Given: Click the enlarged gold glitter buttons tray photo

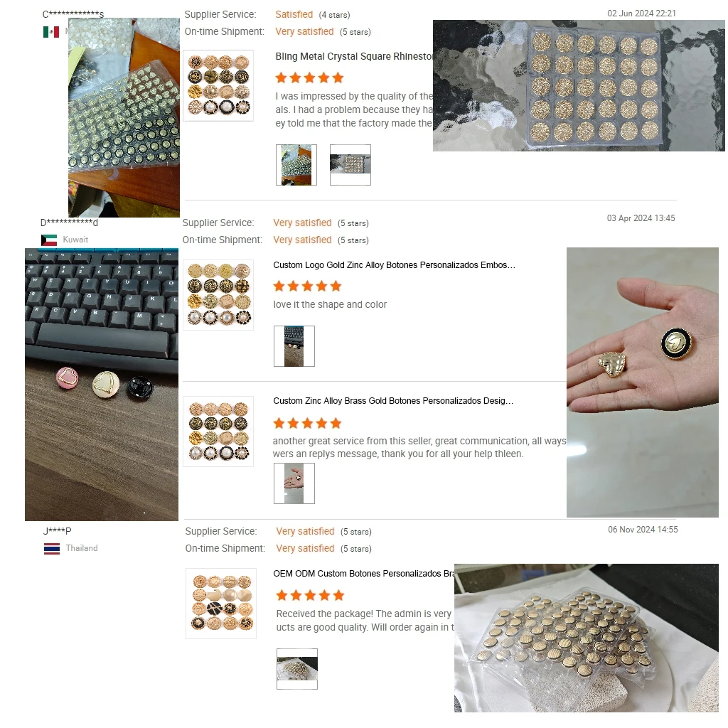Looking at the screenshot, I should click(x=579, y=85).
